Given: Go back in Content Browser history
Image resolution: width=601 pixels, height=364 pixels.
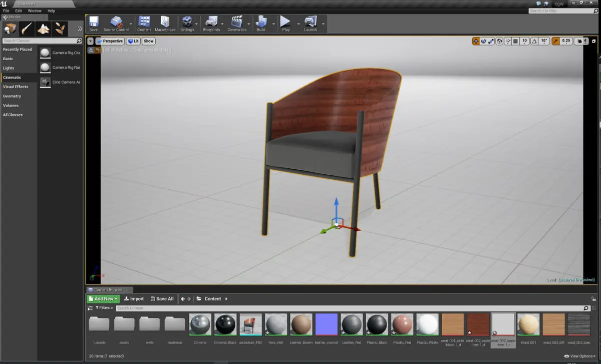Looking at the screenshot, I should [183, 299].
